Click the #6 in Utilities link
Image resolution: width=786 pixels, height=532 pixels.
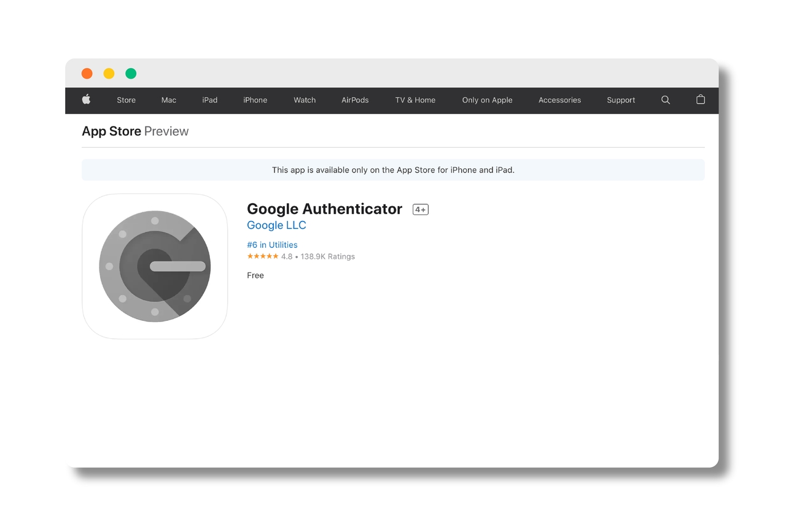[x=272, y=245]
